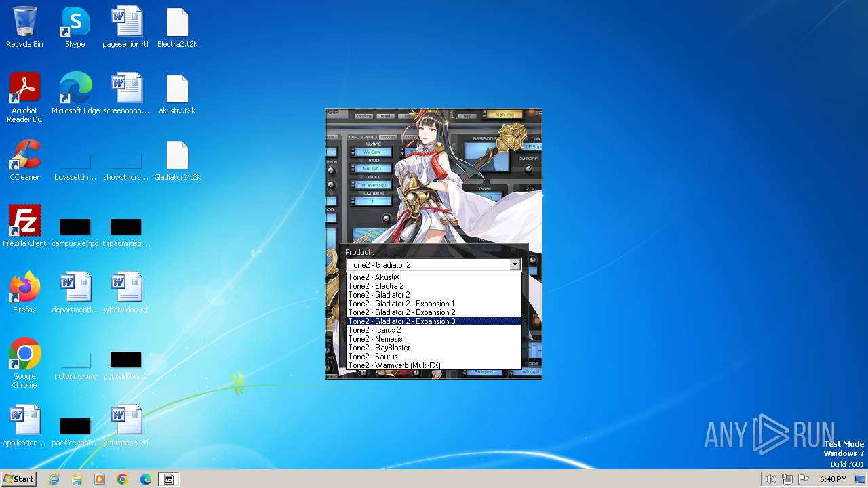Select youthreply.rtf document icon

point(126,426)
